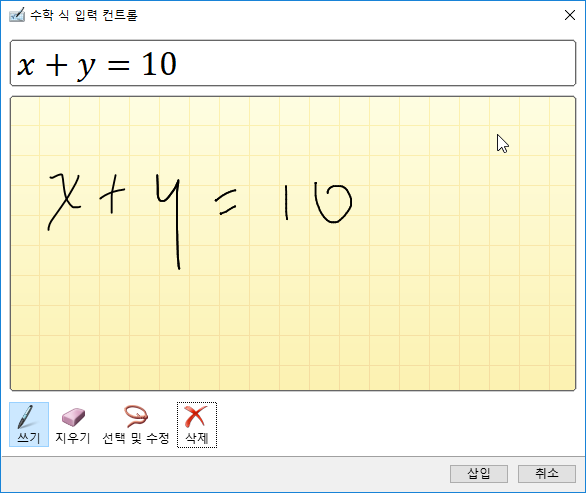Select the 지우기 eraser tool
The image size is (586, 493).
[73, 424]
